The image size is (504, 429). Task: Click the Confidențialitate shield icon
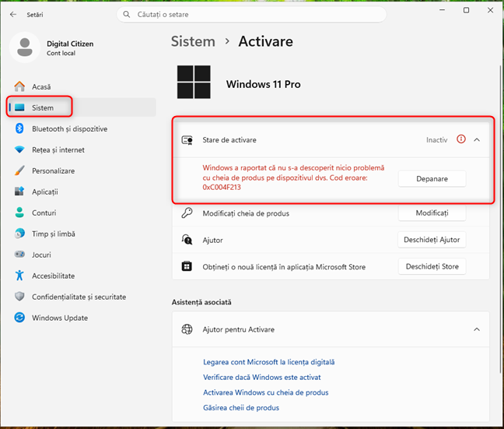[x=19, y=297]
